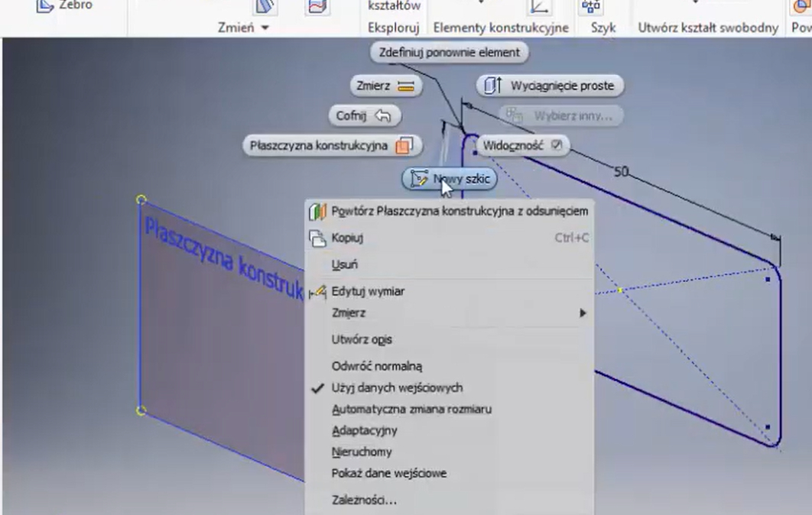Image resolution: width=812 pixels, height=515 pixels.
Task: Repeat Płaszczyzna konstrukcyjna z odsunięciem command
Action: 459,211
